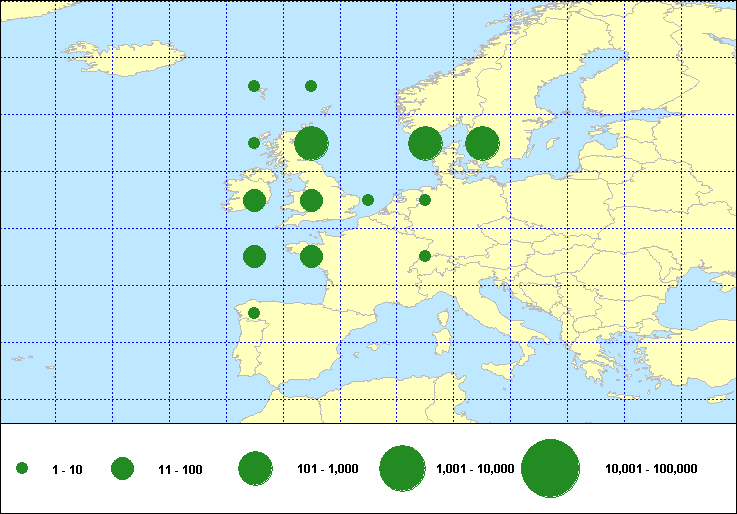Click the medium circle near Brittany
737x514 pixels.
coord(311,256)
